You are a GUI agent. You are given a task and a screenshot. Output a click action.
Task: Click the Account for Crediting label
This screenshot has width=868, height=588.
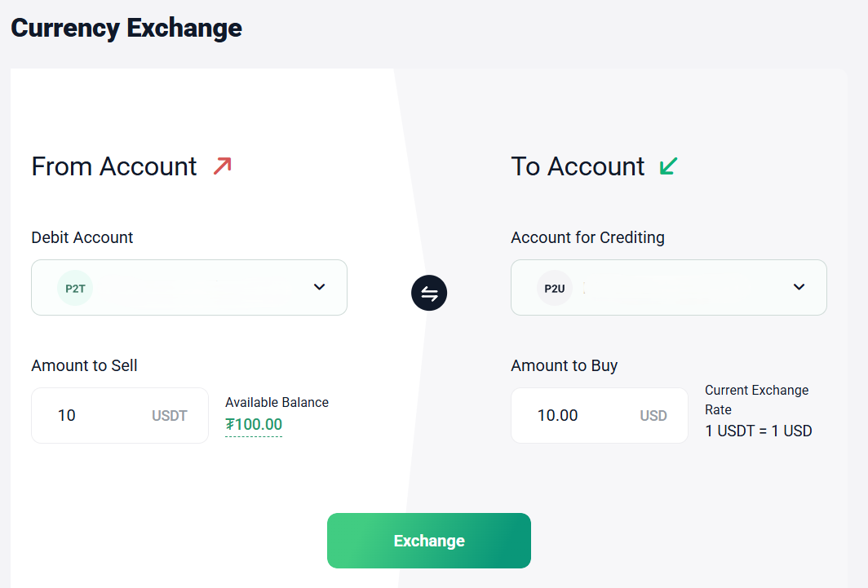pyautogui.click(x=587, y=237)
